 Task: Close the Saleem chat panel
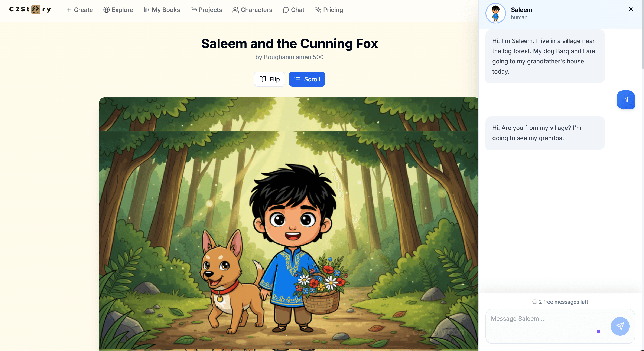631,9
